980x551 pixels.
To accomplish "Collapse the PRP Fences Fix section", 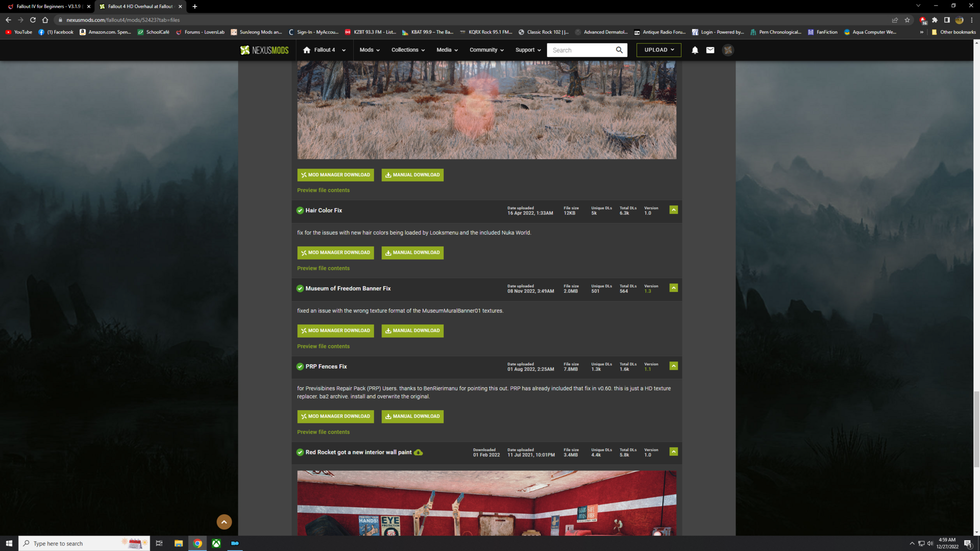I will click(x=674, y=366).
